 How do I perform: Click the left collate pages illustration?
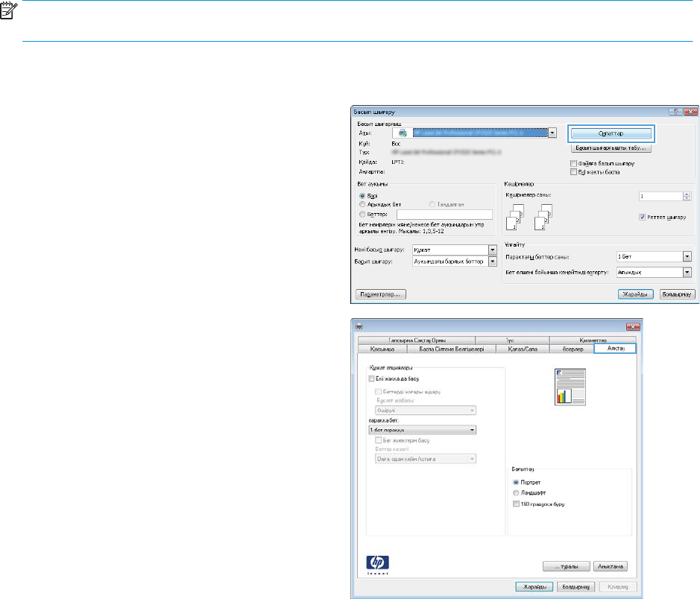[x=515, y=217]
